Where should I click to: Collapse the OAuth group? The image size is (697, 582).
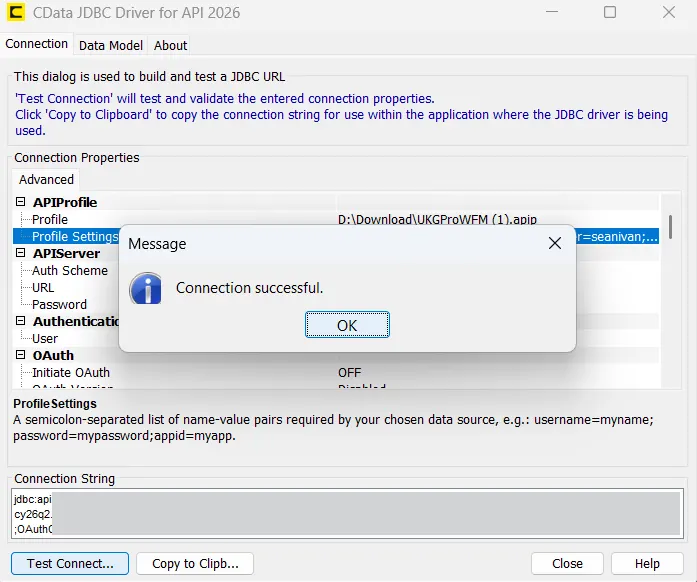20,355
